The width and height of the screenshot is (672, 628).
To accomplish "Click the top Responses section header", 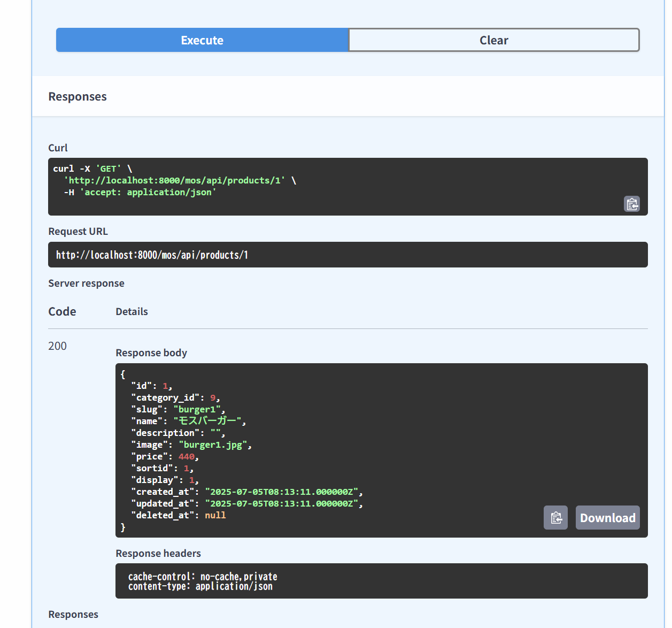I will pyautogui.click(x=78, y=97).
